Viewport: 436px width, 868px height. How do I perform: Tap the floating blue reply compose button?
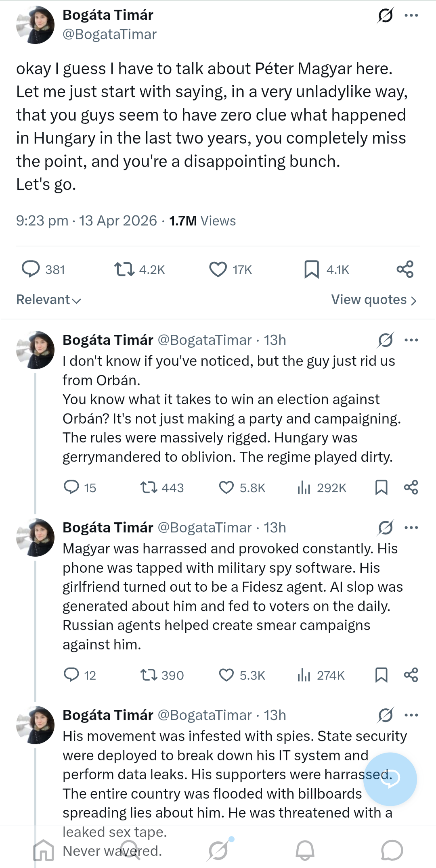(x=390, y=779)
